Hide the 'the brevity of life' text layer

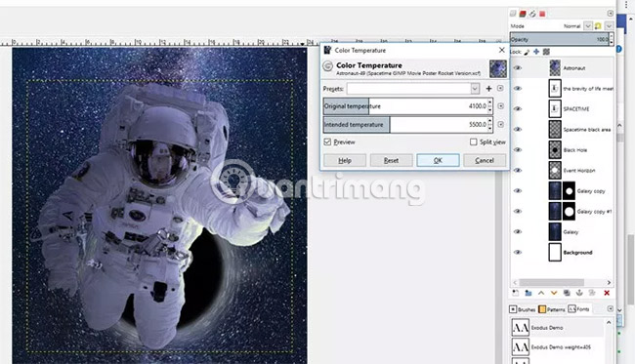coord(518,88)
